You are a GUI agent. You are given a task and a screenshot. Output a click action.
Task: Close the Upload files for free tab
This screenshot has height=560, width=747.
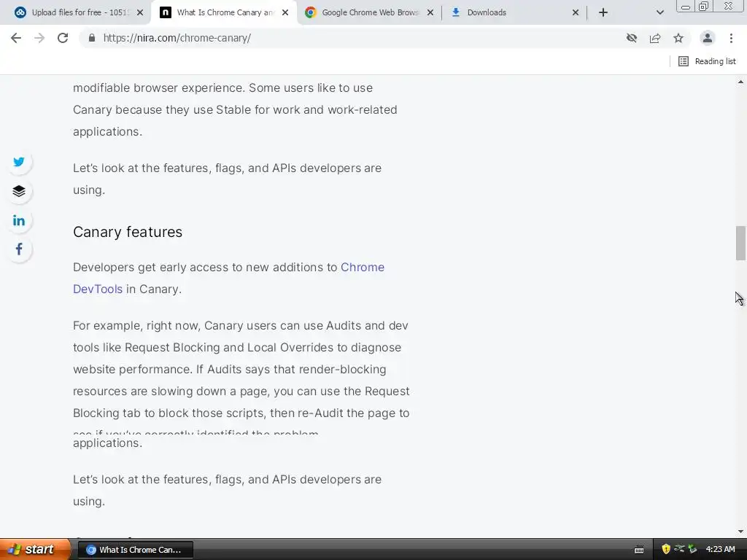coord(140,12)
